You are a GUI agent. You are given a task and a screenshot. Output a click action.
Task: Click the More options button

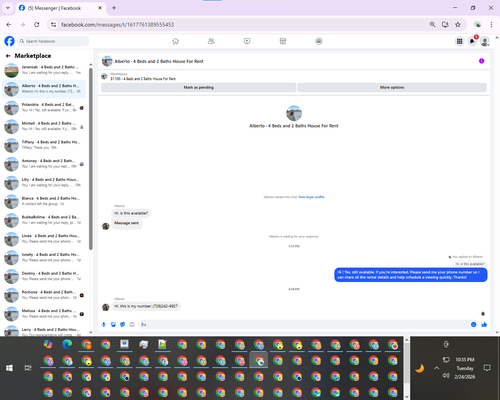pyautogui.click(x=392, y=87)
